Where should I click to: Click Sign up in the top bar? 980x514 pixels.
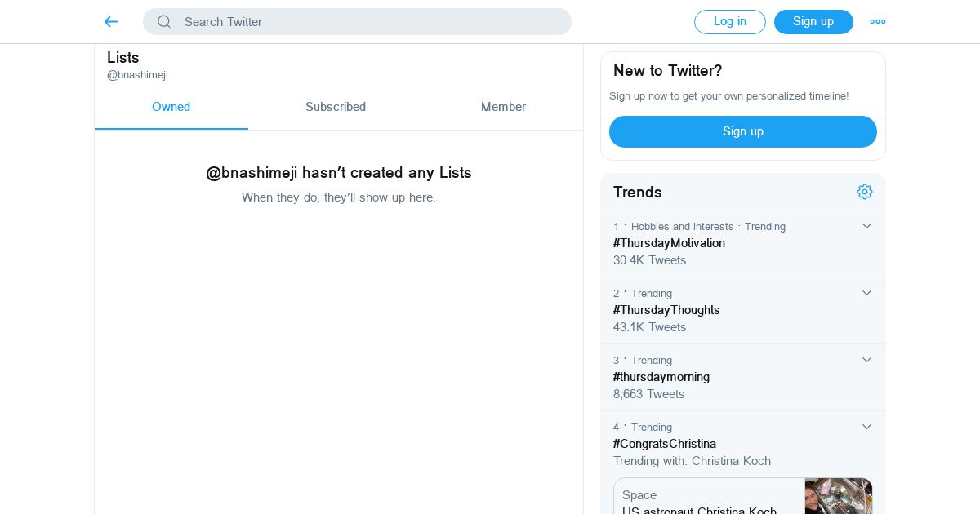pyautogui.click(x=813, y=22)
